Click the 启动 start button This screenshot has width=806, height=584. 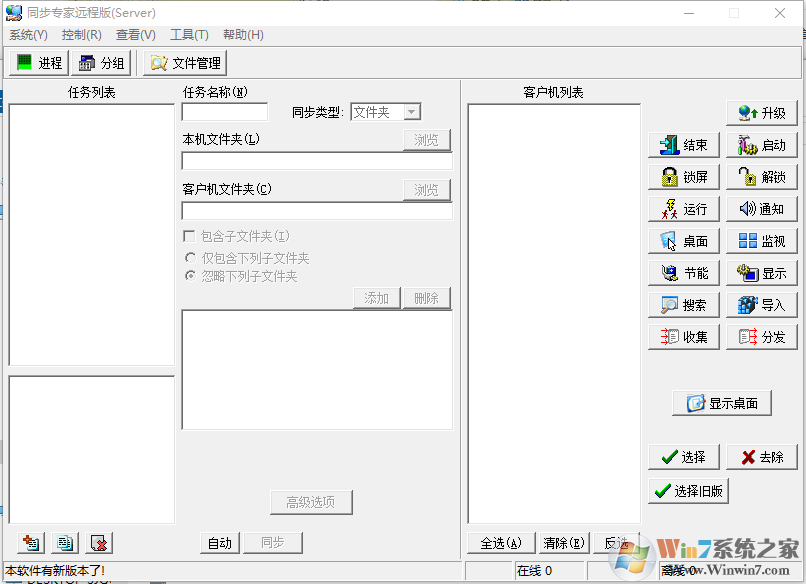tap(762, 145)
